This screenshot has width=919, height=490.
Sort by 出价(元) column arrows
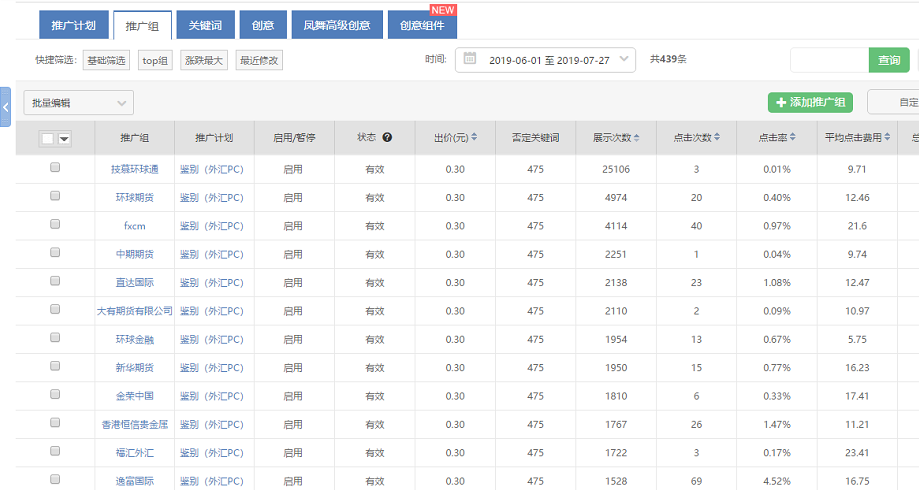tap(474, 137)
